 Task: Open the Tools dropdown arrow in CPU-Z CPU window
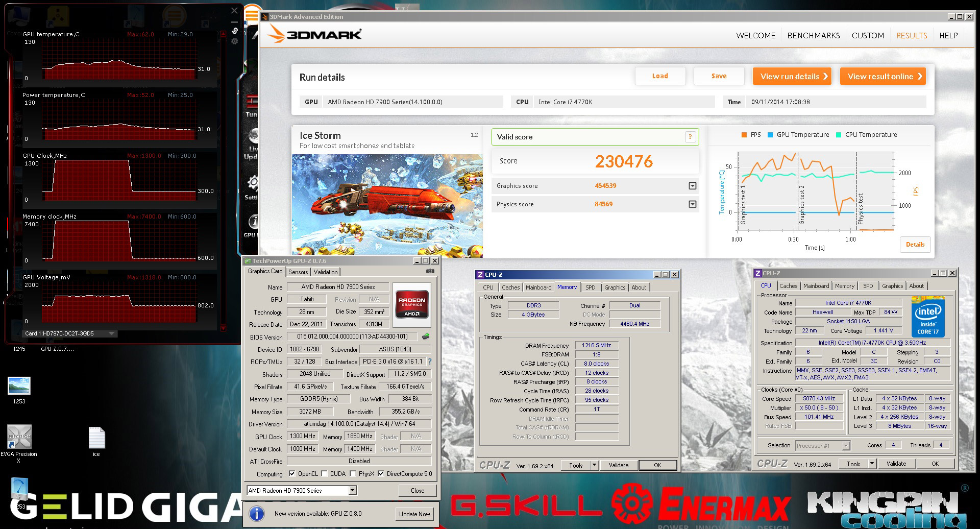[x=872, y=464]
